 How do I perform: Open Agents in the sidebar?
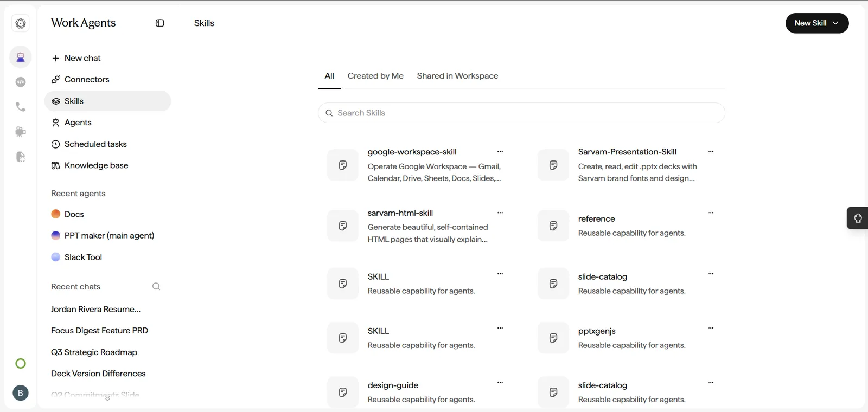coord(107,123)
